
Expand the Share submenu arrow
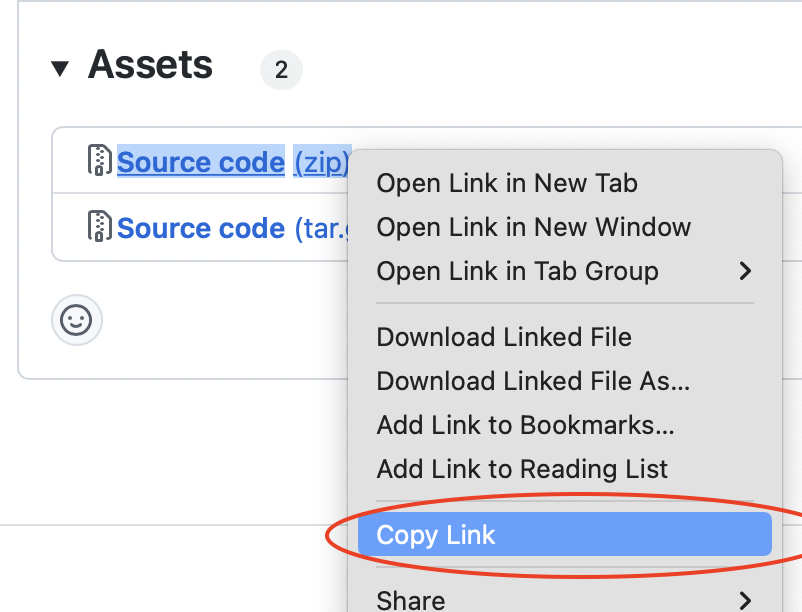pos(743,600)
